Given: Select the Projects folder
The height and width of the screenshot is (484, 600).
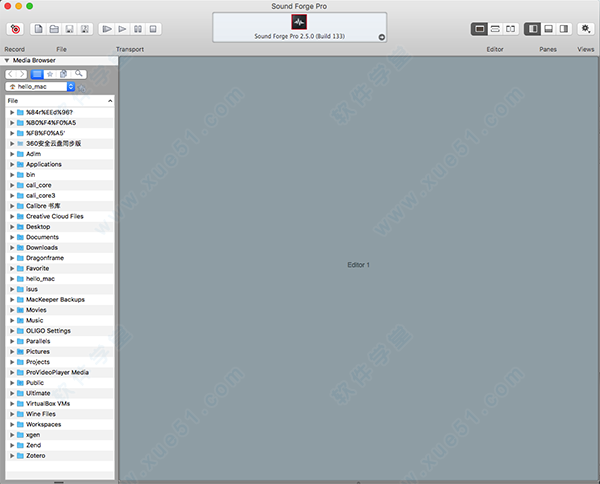Looking at the screenshot, I should (x=60, y=362).
